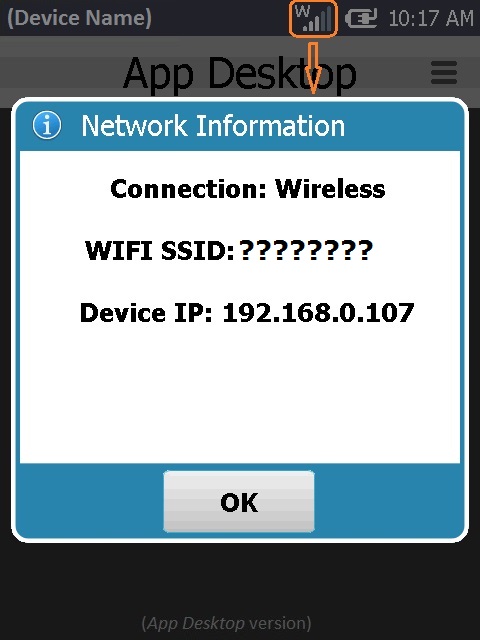
Task: Click the SSID question marks value
Action: 305,250
